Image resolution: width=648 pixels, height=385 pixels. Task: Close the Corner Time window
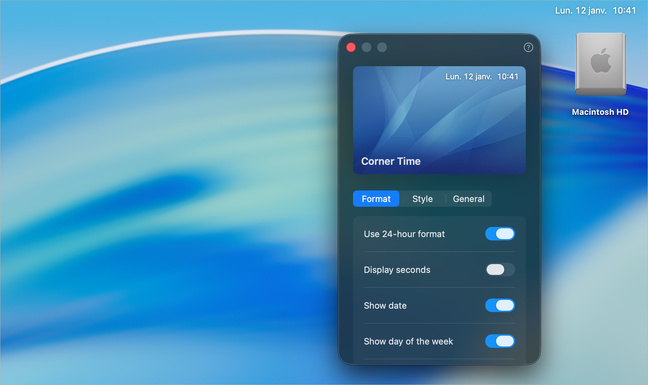tap(351, 48)
